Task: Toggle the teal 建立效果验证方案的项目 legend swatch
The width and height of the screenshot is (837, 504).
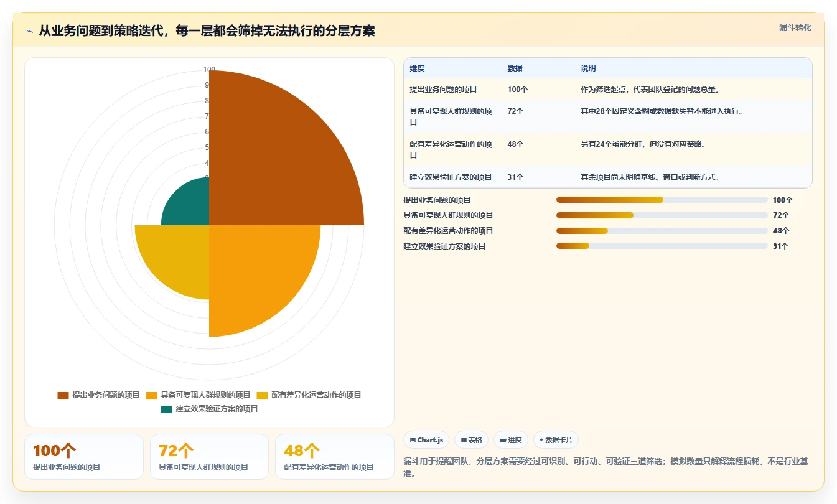Action: click(166, 409)
